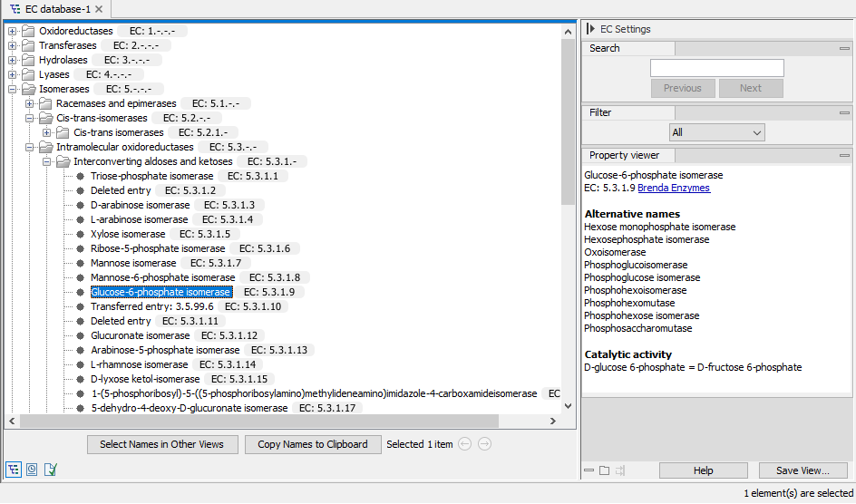856x504 pixels.
Task: Collapse the EC Settings side panel arrow
Action: pyautogui.click(x=590, y=29)
